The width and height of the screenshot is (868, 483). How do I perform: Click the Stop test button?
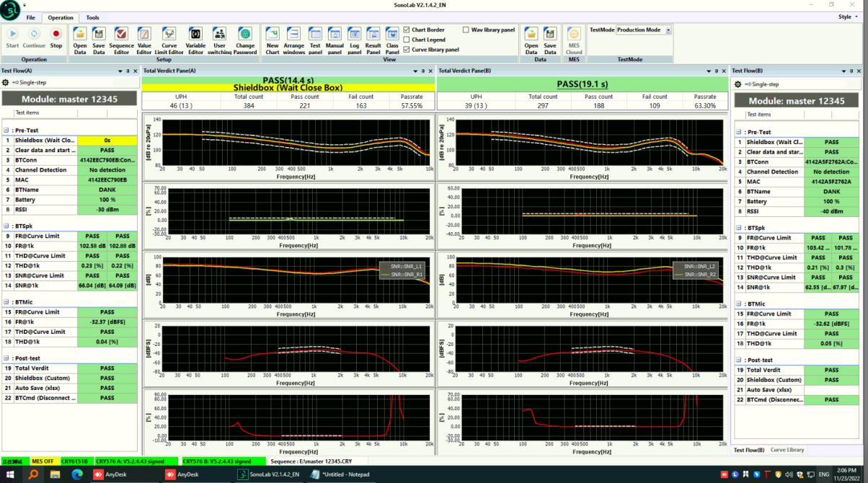pos(56,37)
